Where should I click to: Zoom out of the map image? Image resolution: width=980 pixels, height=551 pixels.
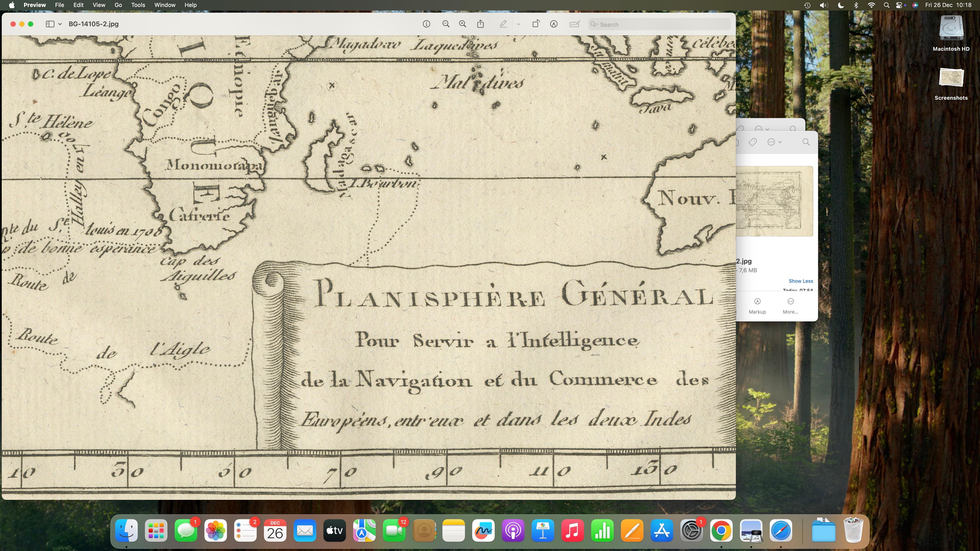coord(446,24)
